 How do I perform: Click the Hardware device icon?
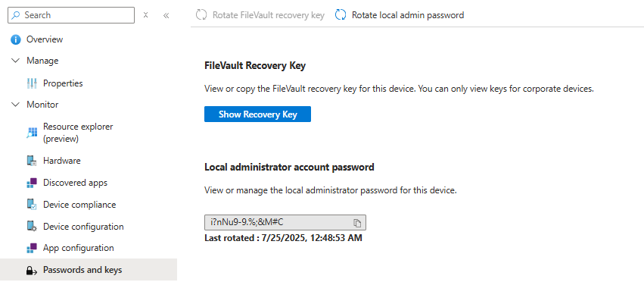tap(32, 161)
